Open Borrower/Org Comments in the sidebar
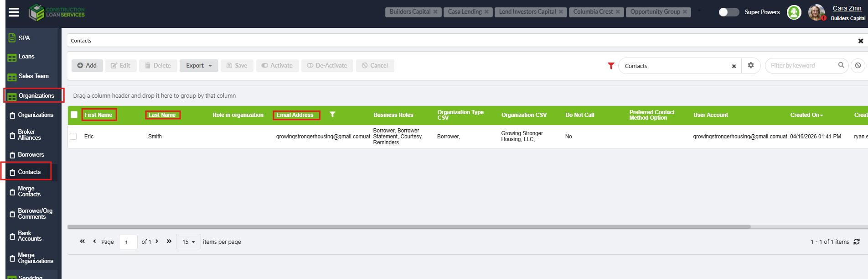The width and height of the screenshot is (868, 279). (35, 214)
